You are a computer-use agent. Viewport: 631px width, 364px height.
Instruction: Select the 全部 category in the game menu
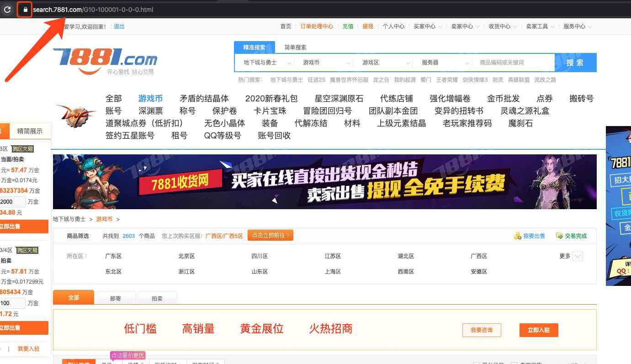pyautogui.click(x=114, y=99)
